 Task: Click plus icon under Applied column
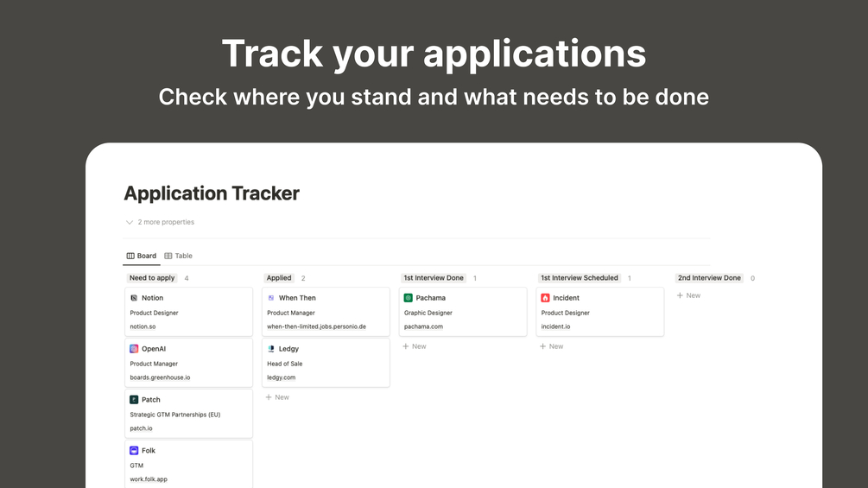pos(269,397)
